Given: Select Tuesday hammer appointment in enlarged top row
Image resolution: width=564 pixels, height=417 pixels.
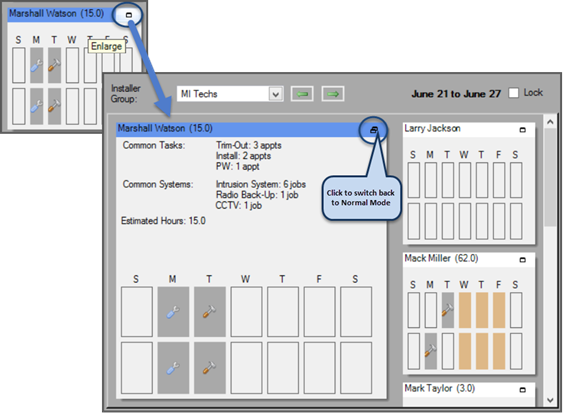Looking at the screenshot, I should [210, 312].
